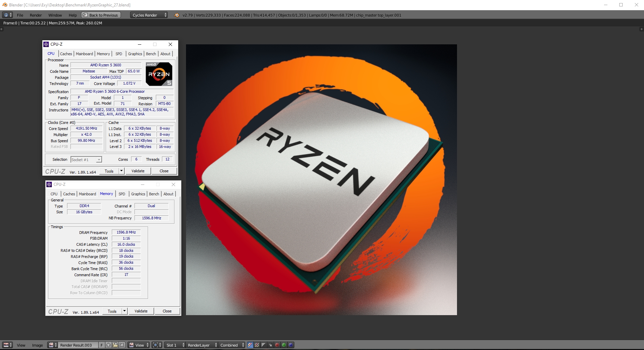Switch to the Graphics tab in the CPU-Z CPU window
This screenshot has width=644, height=350.
point(135,54)
